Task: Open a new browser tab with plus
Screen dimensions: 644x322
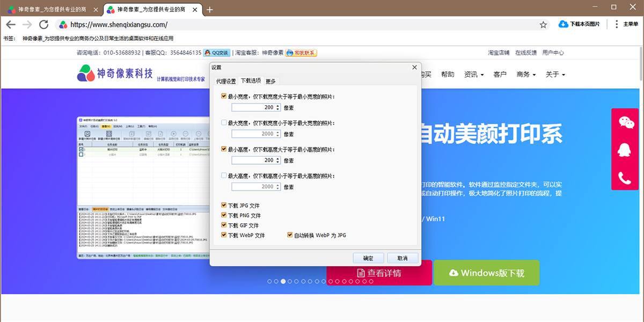Action: pos(210,10)
